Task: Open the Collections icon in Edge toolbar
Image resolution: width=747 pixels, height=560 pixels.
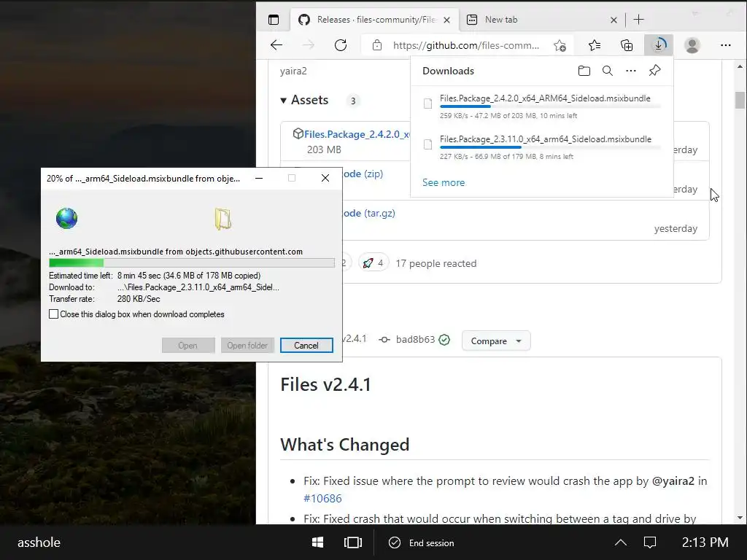Action: (x=627, y=45)
